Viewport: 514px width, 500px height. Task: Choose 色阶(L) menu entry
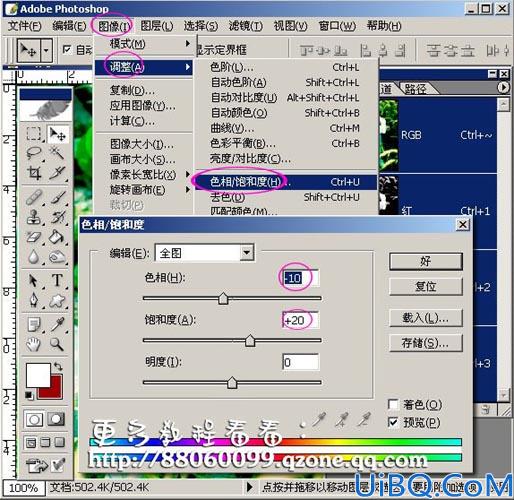pyautogui.click(x=286, y=67)
